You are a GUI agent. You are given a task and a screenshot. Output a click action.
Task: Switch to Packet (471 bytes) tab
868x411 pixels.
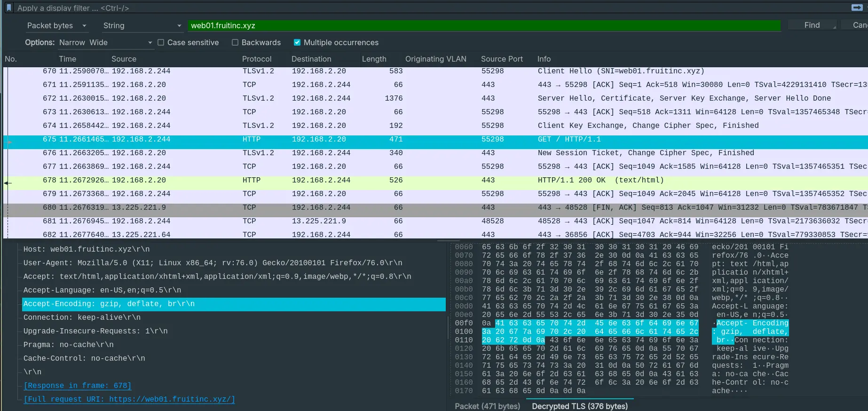487,406
